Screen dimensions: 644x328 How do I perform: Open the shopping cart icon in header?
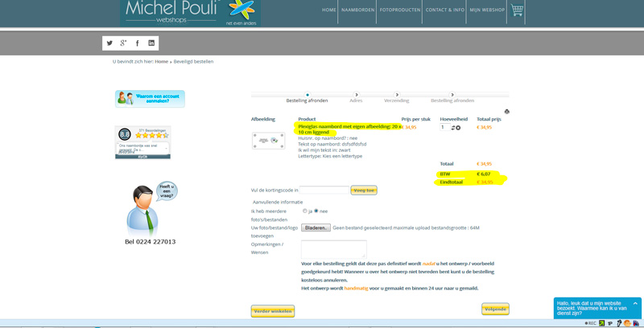(x=517, y=10)
